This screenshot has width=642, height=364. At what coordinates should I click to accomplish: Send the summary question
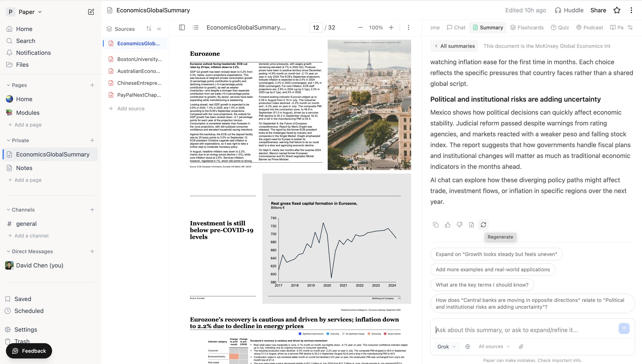point(624,328)
